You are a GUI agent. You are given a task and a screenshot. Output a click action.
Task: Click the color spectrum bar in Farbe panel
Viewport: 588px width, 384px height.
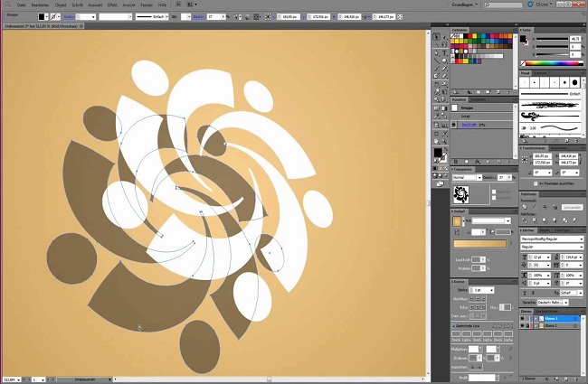[x=553, y=63]
